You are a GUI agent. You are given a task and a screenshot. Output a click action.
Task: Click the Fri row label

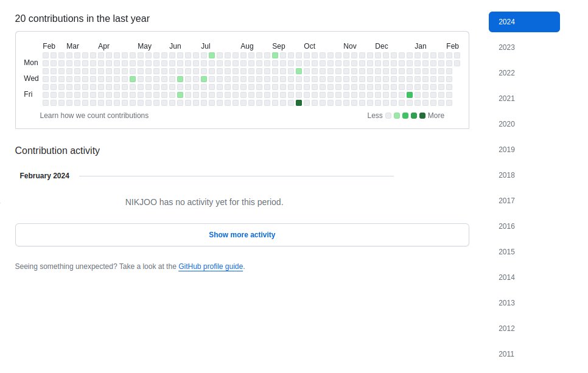(28, 94)
